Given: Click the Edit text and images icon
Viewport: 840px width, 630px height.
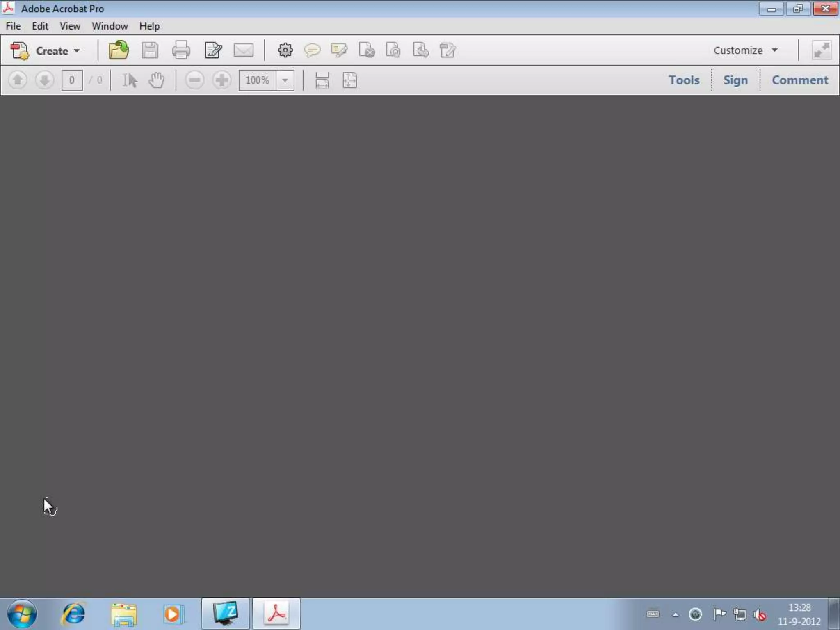Looking at the screenshot, I should pos(213,50).
